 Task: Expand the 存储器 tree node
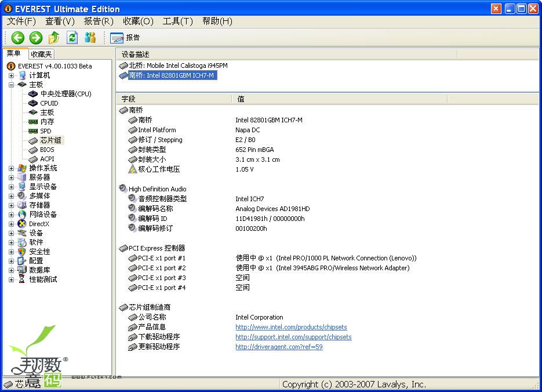[12, 205]
